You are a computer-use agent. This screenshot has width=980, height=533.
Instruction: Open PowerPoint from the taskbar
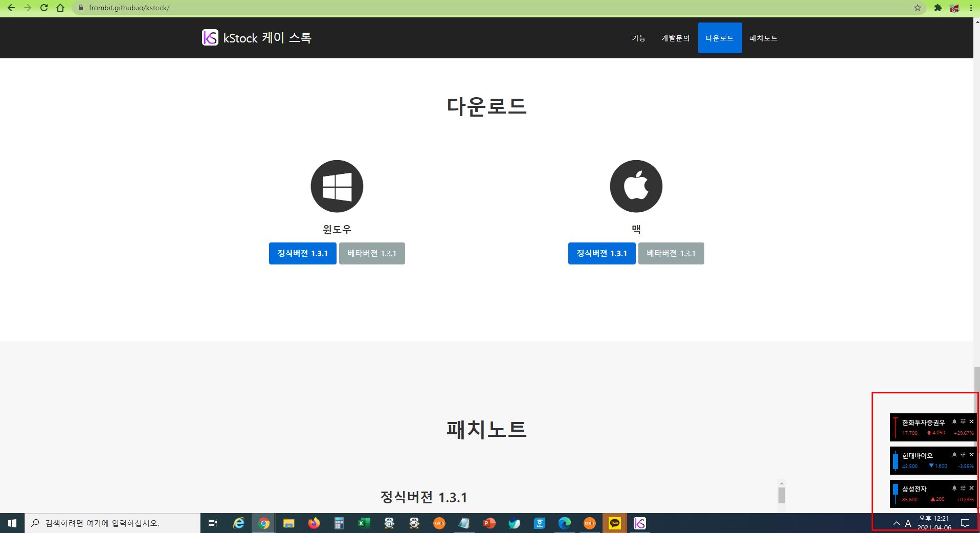[x=489, y=523]
